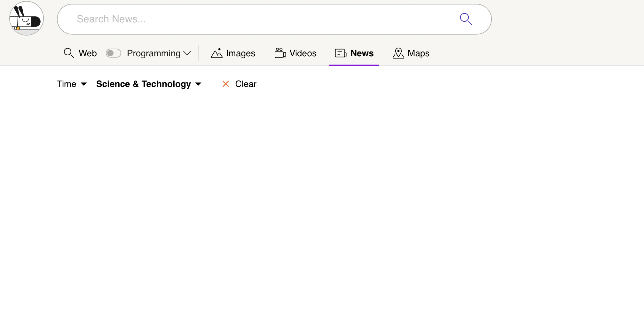Image resolution: width=644 pixels, height=330 pixels.
Task: Go to the Maps tab label
Action: (418, 53)
